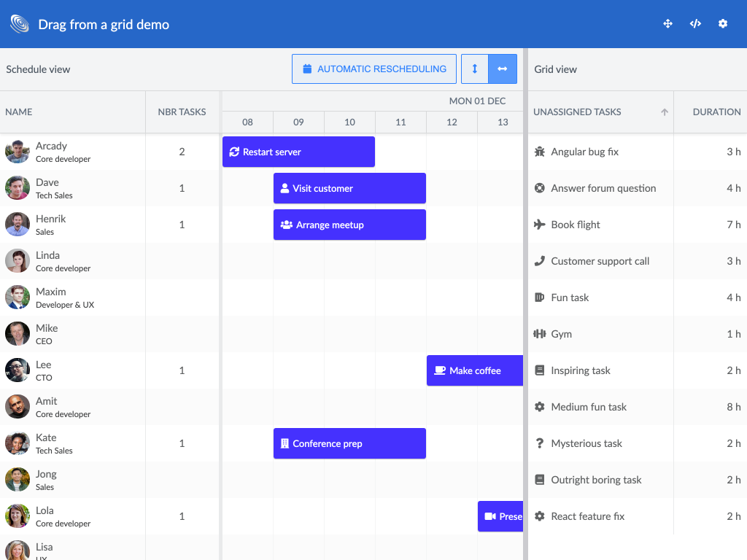Click the dumbbell icon beside Gym
747x560 pixels.
pyautogui.click(x=540, y=334)
